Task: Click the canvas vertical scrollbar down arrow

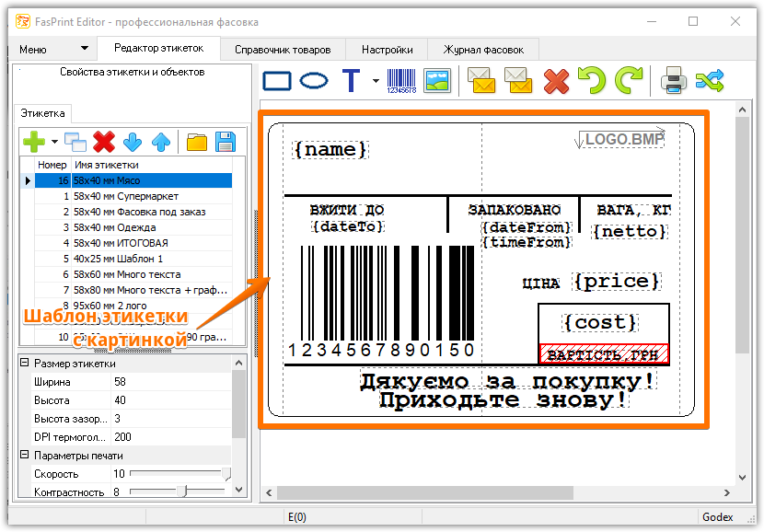Action: [x=742, y=478]
